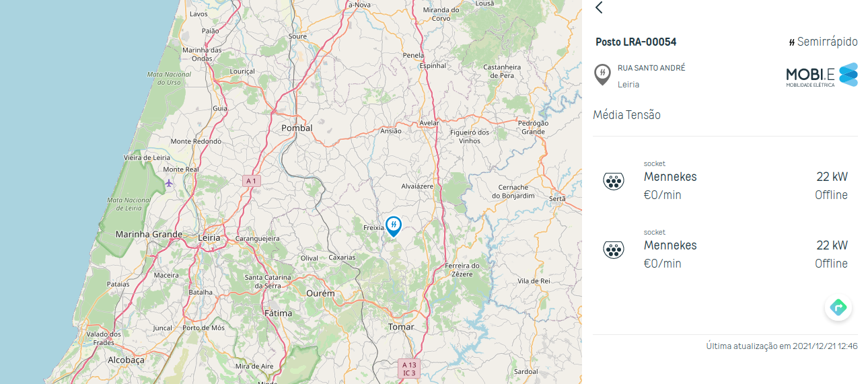868x384 pixels.
Task: Click the Última atualização timestamp text
Action: tap(782, 346)
